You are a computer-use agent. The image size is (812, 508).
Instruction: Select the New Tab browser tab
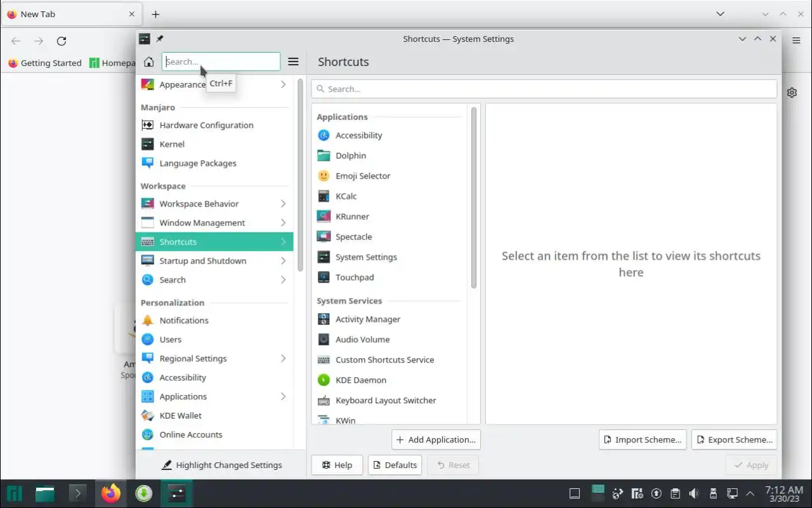tap(71, 14)
